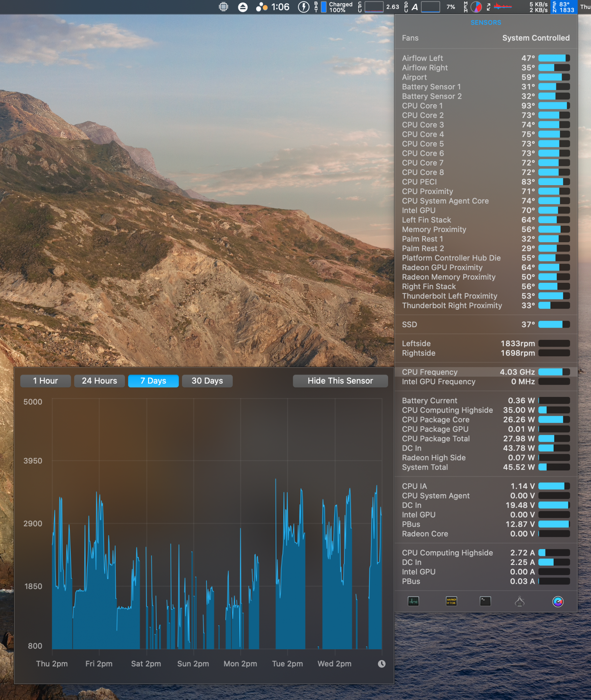The width and height of the screenshot is (591, 700).
Task: Select the 7 Days history tab
Action: click(153, 381)
